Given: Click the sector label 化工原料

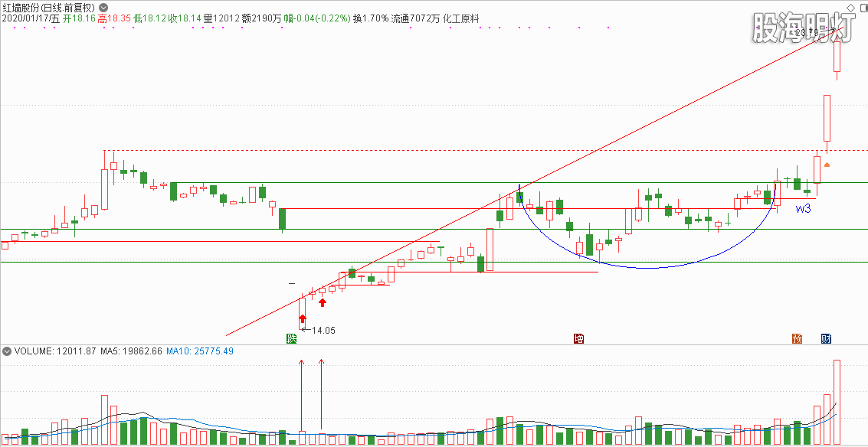Looking at the screenshot, I should (460, 18).
